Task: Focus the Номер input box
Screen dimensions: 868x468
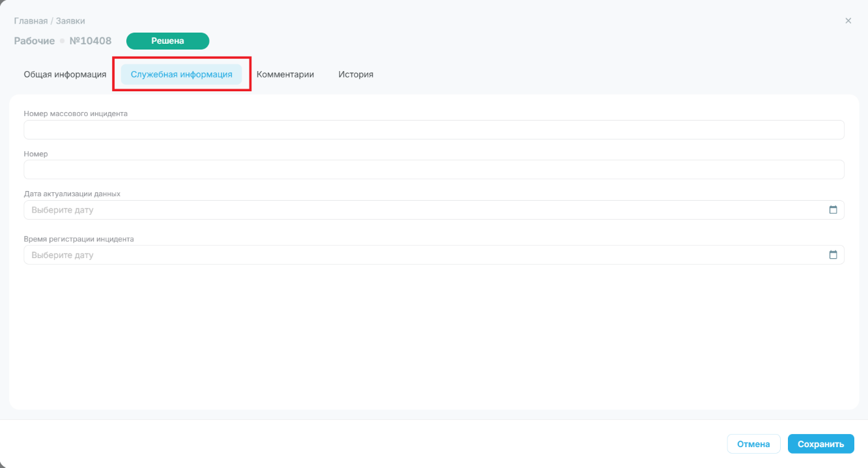Action: [434, 169]
